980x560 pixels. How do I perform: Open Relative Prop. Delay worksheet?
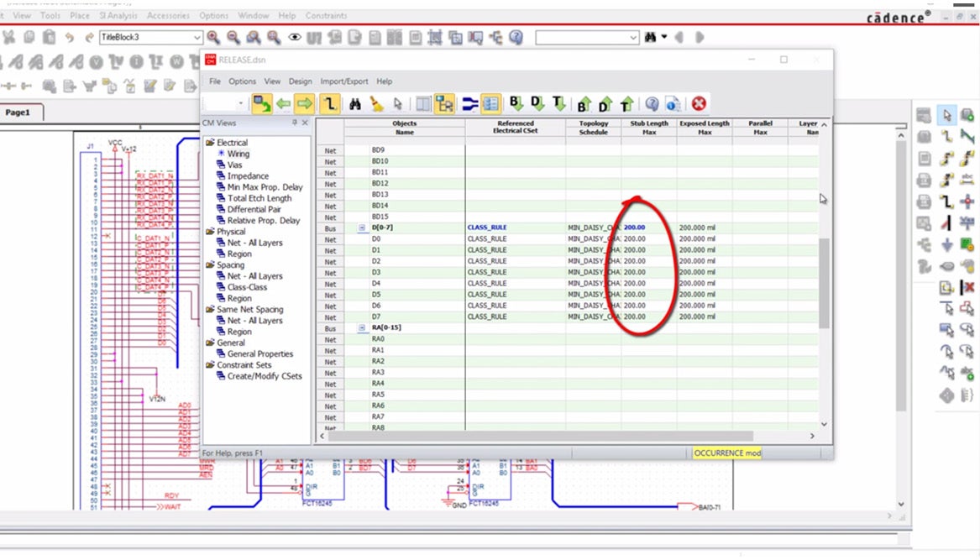[263, 221]
